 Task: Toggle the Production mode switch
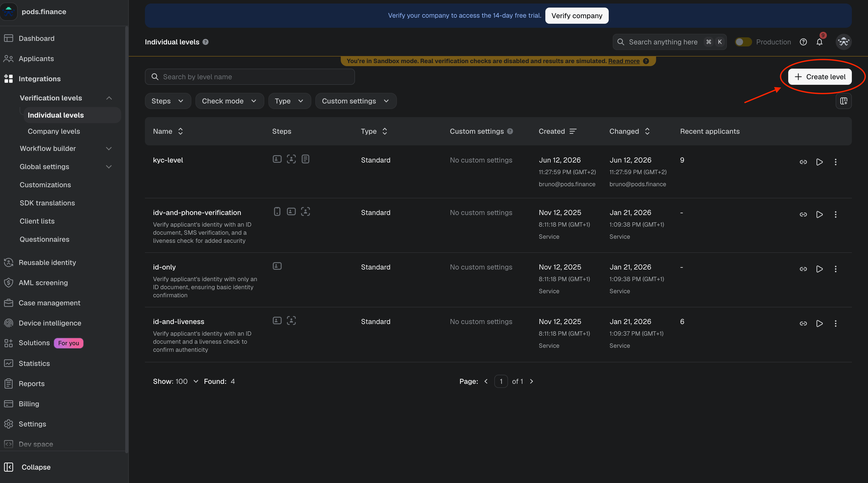click(743, 42)
